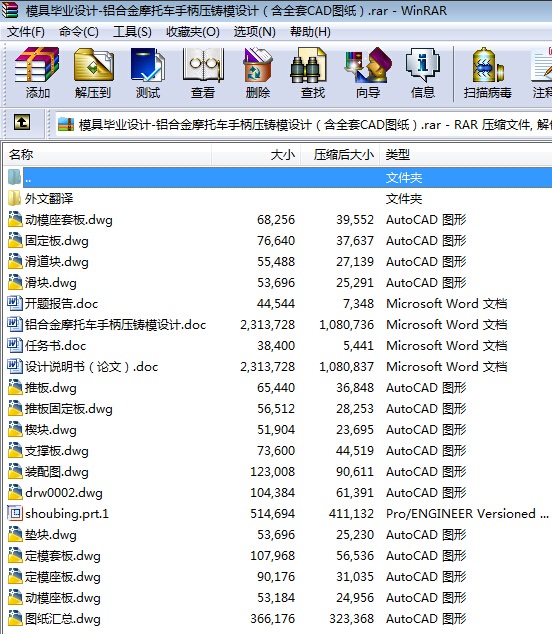
Task: Open the 文件(F) menu
Action: pos(26,32)
